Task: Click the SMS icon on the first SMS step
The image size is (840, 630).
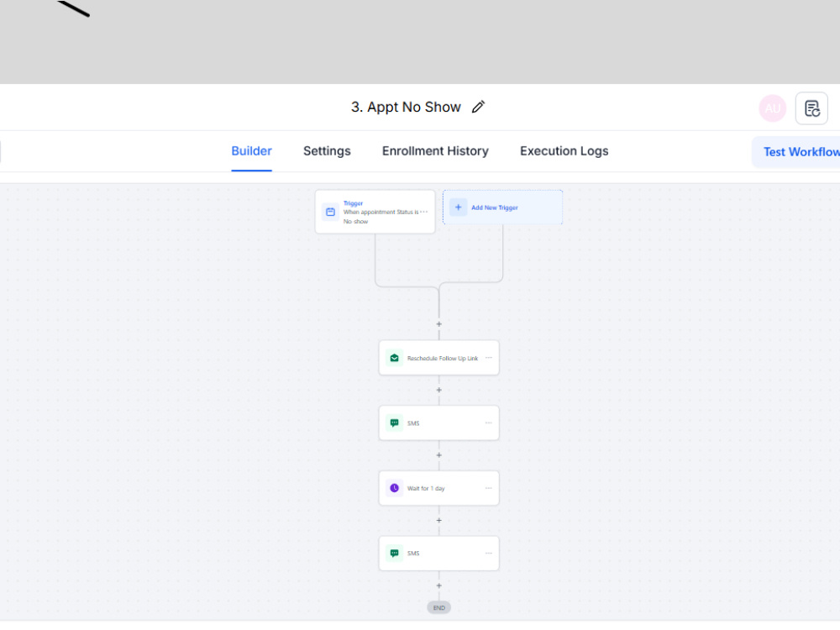Action: (x=394, y=423)
